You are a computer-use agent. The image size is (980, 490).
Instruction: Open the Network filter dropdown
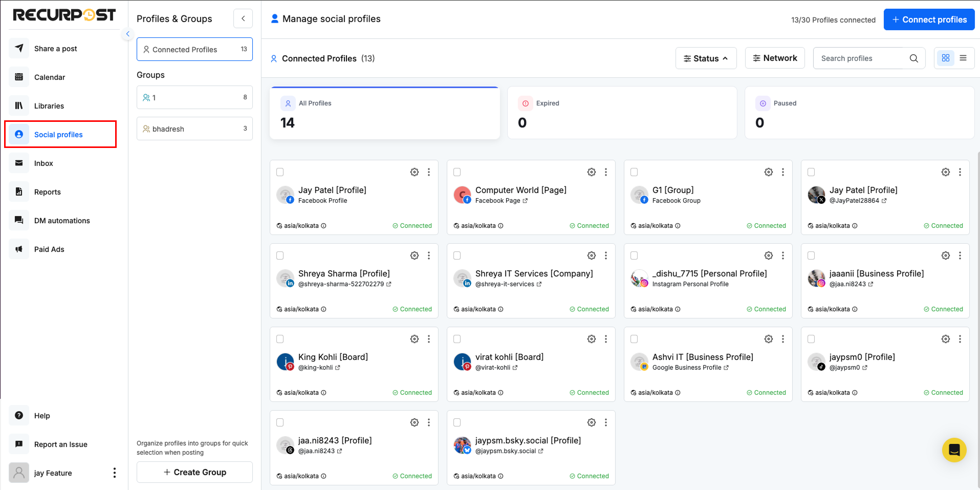click(775, 58)
